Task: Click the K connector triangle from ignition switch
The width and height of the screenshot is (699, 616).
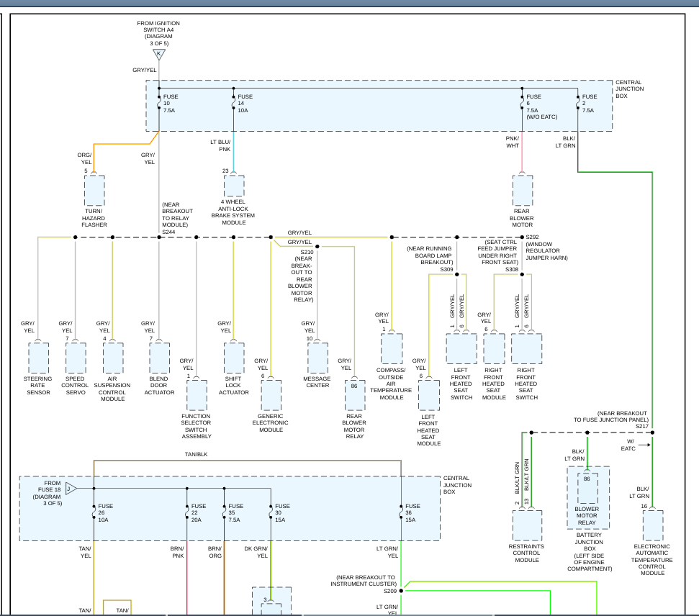Action: pyautogui.click(x=158, y=55)
